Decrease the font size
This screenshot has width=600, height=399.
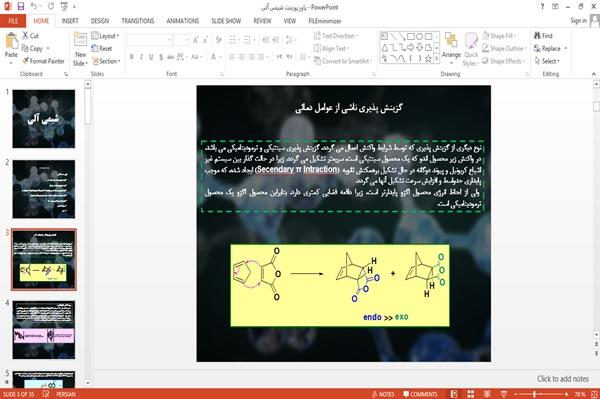coord(206,40)
